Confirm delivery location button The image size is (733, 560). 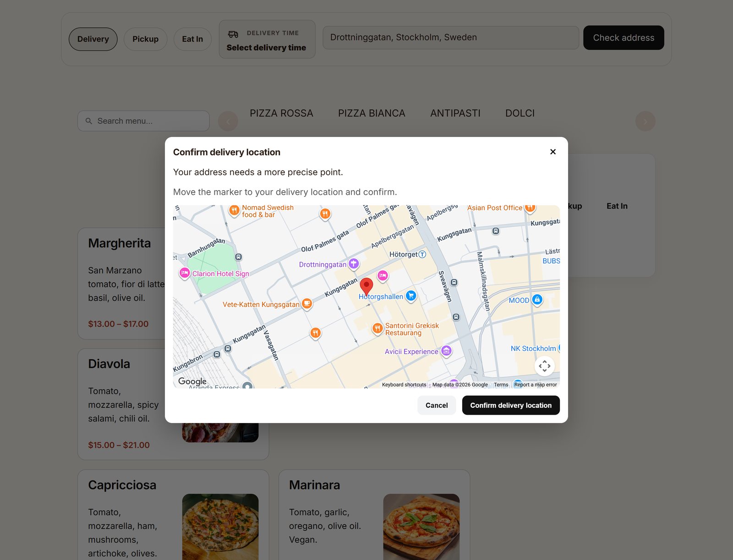pos(511,405)
